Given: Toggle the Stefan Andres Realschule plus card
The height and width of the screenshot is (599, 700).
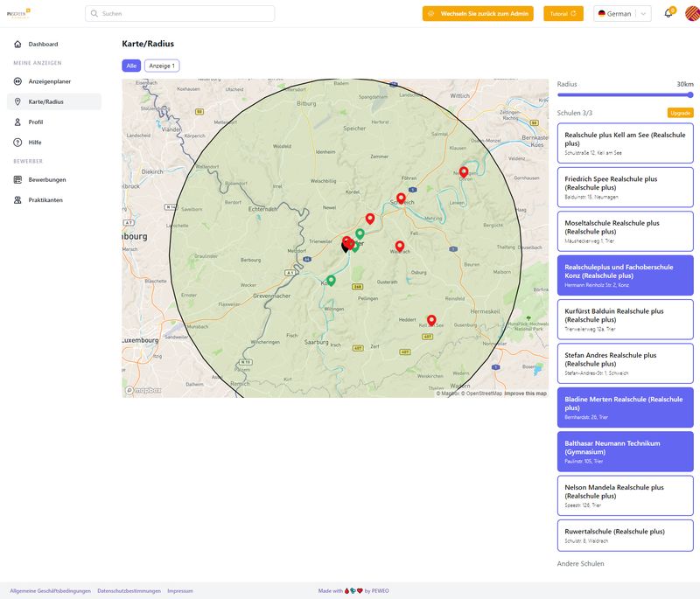Looking at the screenshot, I should click(x=625, y=364).
